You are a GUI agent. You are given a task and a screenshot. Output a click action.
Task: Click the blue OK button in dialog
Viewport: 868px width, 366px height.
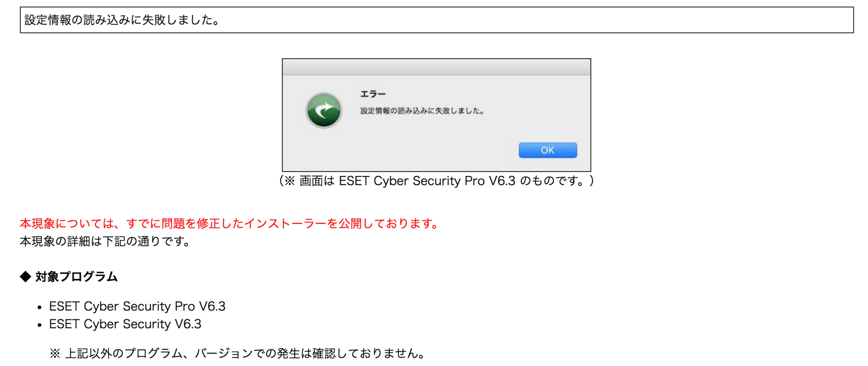pos(547,150)
